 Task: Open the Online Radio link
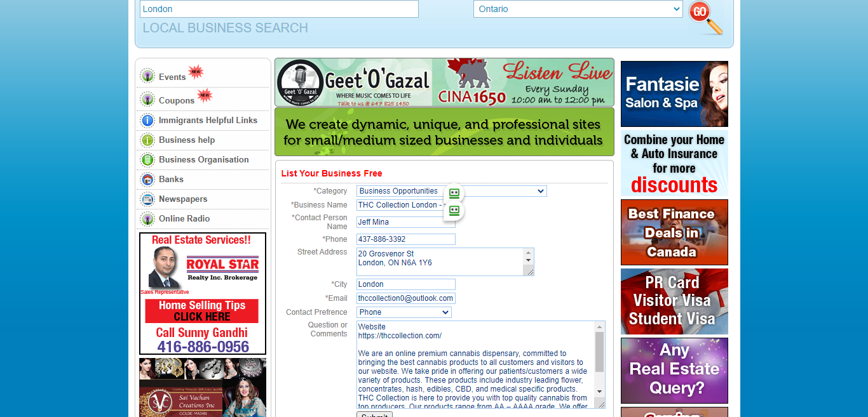click(x=184, y=218)
